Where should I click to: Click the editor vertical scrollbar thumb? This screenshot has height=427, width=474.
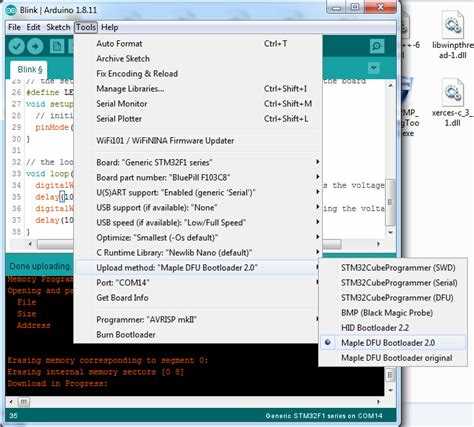390,202
